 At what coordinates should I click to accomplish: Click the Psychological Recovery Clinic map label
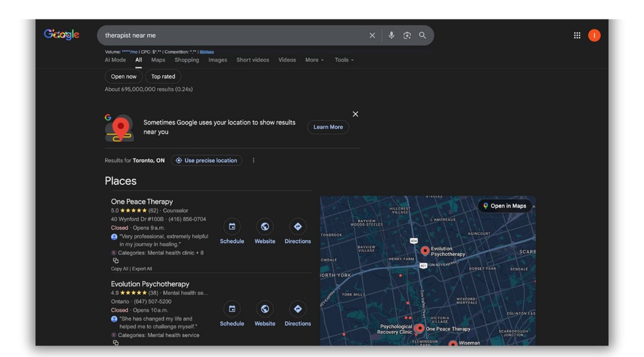395,329
